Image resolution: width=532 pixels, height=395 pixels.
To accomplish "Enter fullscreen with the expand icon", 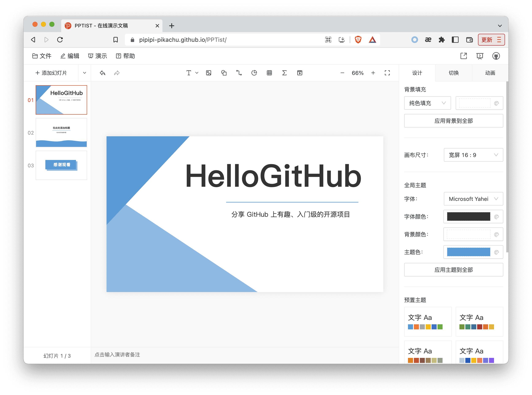I will [387, 73].
